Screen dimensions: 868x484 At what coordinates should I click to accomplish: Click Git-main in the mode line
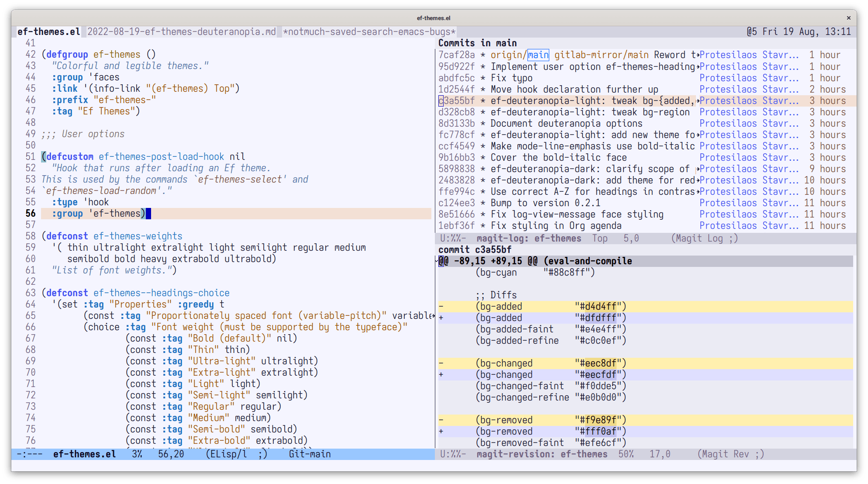pyautogui.click(x=310, y=454)
